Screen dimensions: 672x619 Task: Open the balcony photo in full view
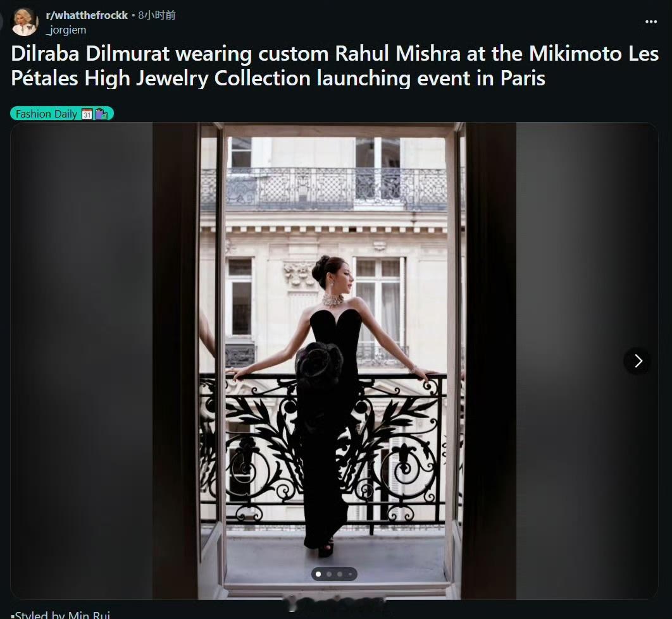point(334,360)
